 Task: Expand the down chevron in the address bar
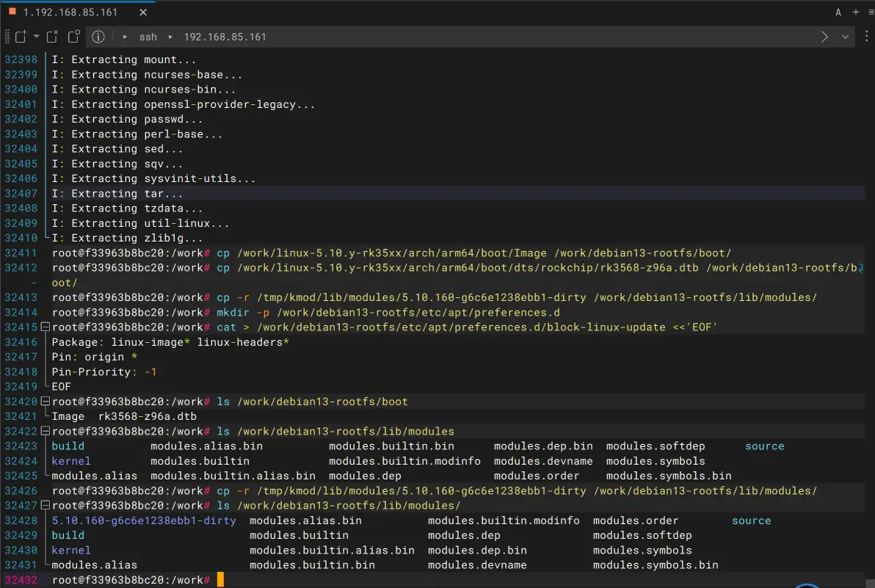[845, 37]
